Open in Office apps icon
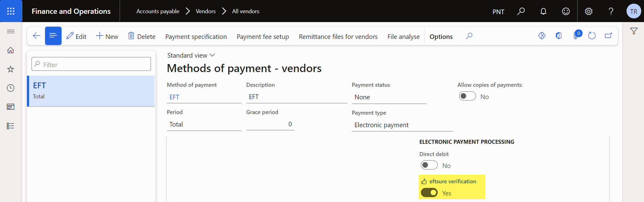644x202 pixels. coord(559,36)
